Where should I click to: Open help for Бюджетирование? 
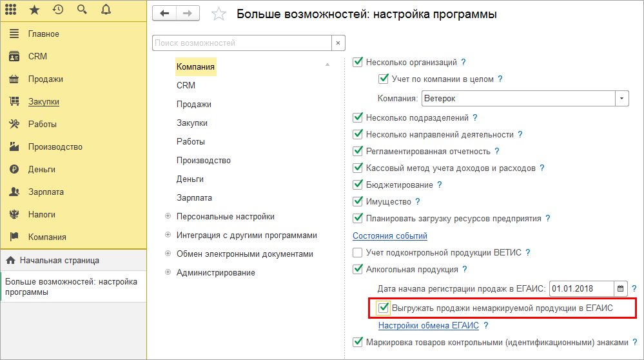(x=440, y=185)
